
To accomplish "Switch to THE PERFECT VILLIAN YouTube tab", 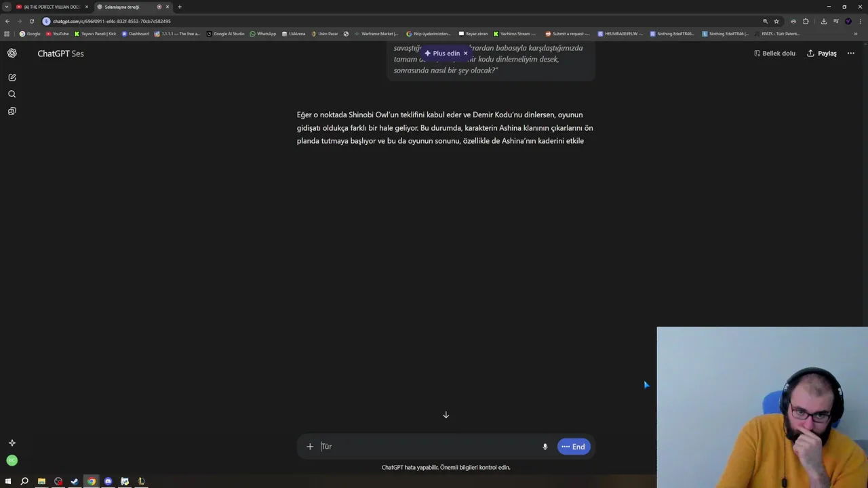I will click(x=52, y=7).
